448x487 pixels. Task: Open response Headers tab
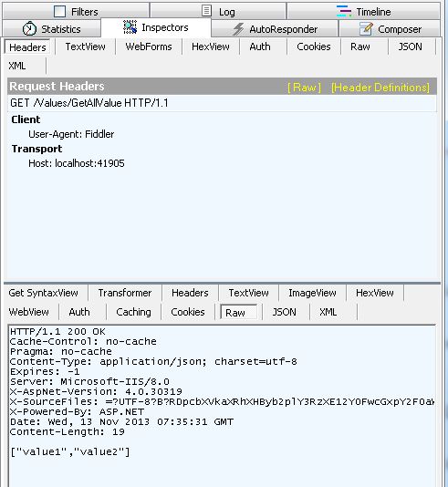point(190,293)
